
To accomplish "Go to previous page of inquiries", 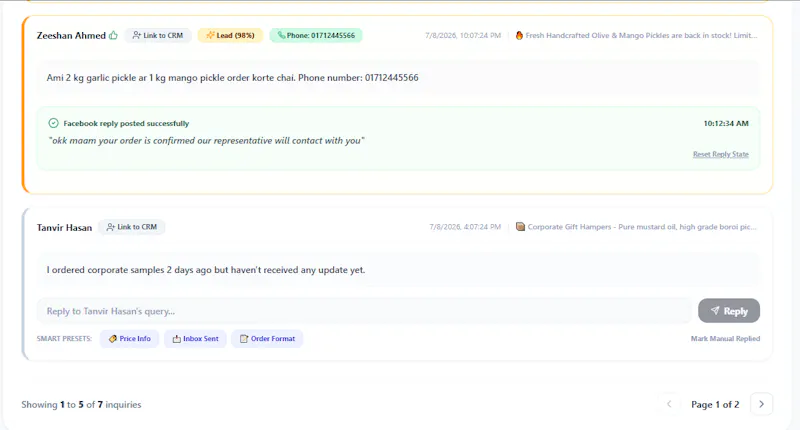I will click(x=669, y=404).
